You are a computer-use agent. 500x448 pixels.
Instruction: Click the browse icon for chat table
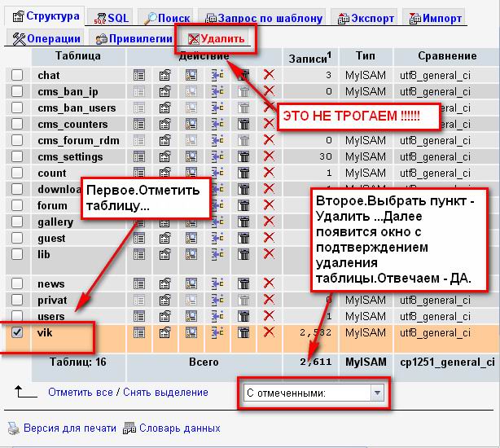pyautogui.click(x=139, y=75)
